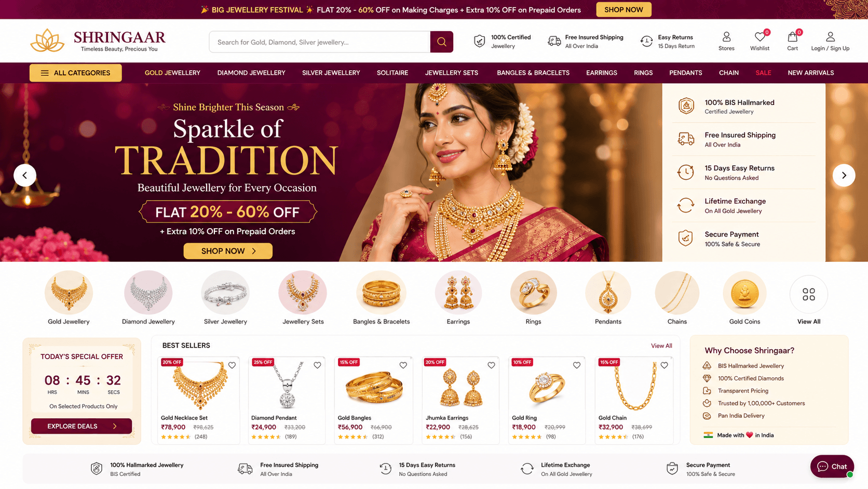
Task: Toggle wishlist heart on Gold Chain
Action: [664, 365]
